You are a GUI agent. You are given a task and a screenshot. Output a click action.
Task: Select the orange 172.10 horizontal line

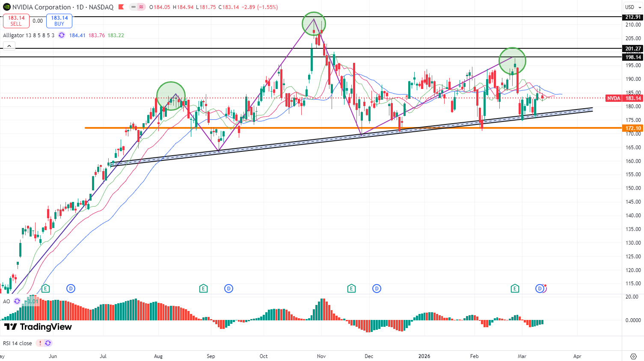[300, 128]
